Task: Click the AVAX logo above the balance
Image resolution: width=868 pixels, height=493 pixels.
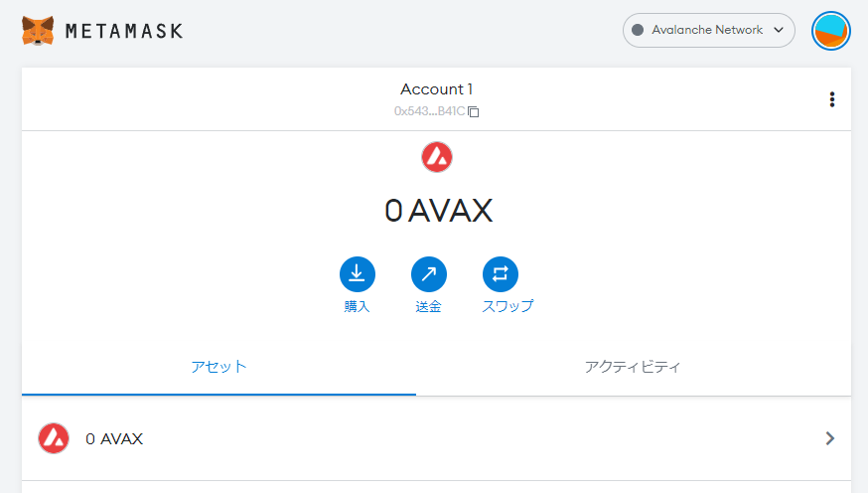Action: pos(437,157)
